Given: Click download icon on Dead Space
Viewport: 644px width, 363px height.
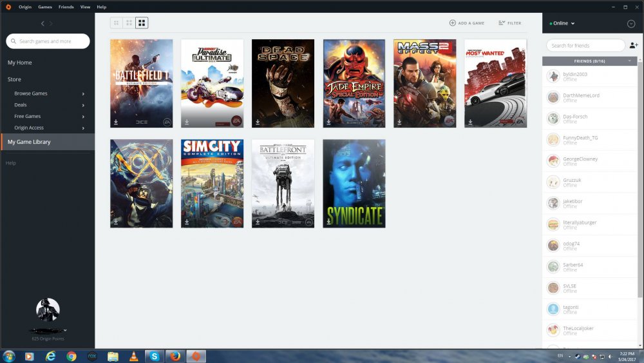Looking at the screenshot, I should tap(258, 122).
